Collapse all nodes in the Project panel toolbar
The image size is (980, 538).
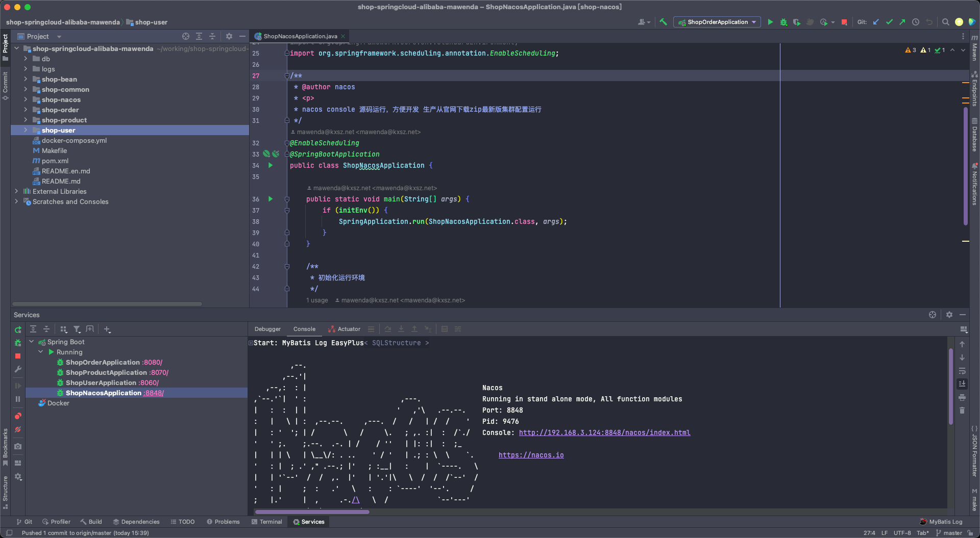click(x=212, y=36)
